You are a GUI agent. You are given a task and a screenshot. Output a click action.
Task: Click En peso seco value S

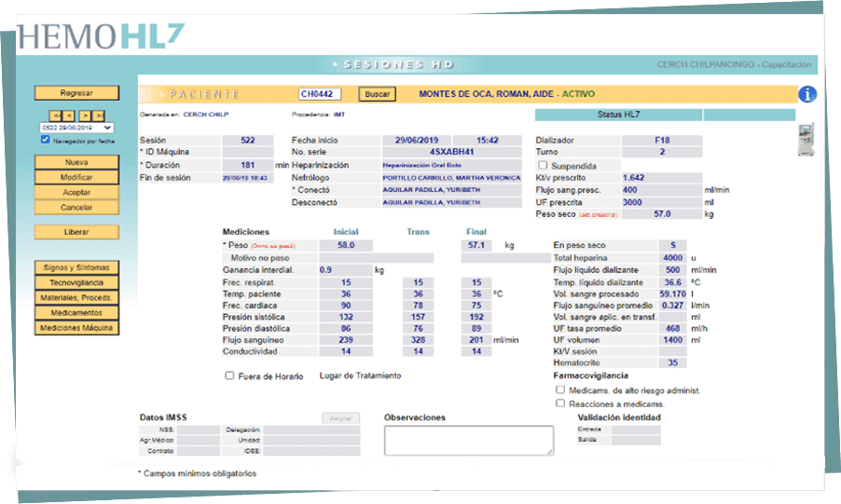(672, 245)
